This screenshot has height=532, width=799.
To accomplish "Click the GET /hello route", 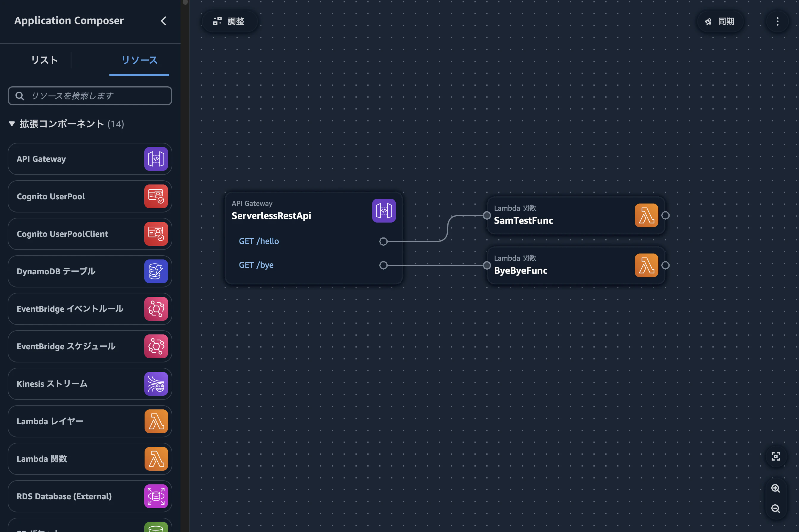I will tap(259, 241).
